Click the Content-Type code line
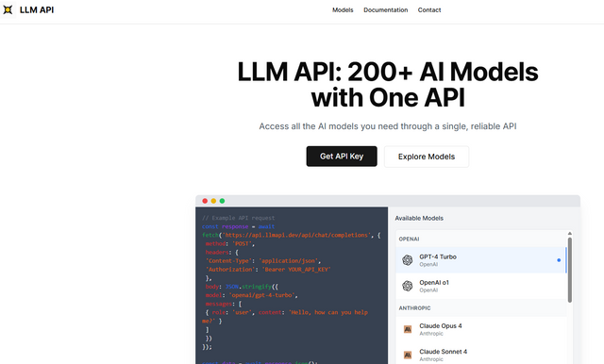604x364 pixels. click(x=263, y=261)
